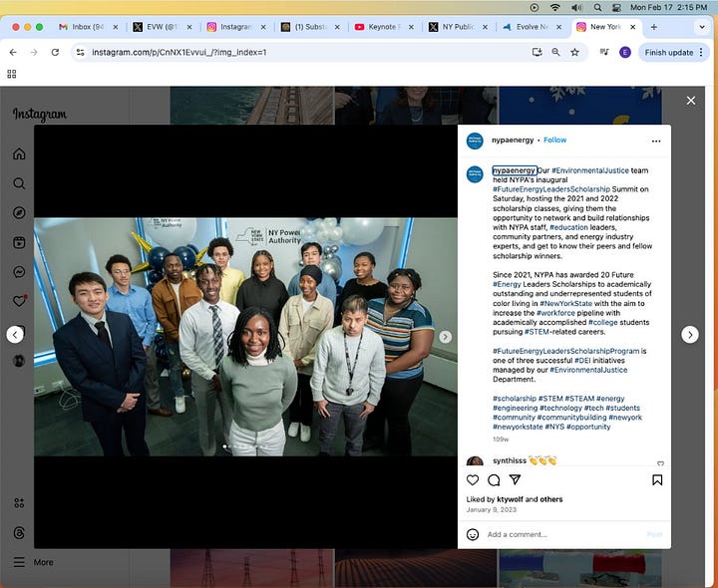
Task: Switch to the Substack tab
Action: [309, 27]
